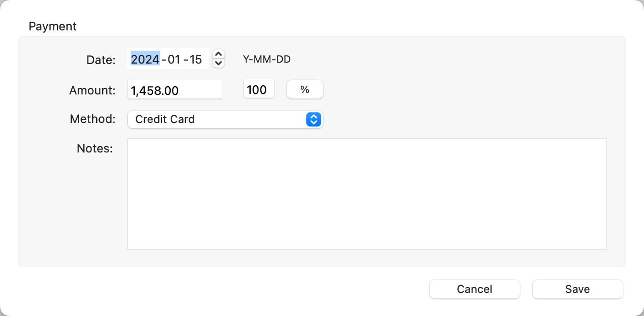The height and width of the screenshot is (316, 644).
Task: Click the Method: label
Action: [92, 119]
